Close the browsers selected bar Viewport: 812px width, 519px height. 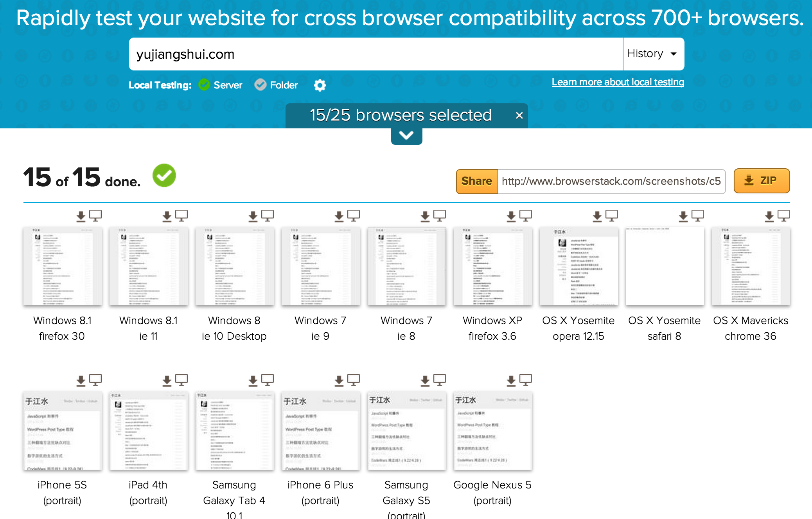pyautogui.click(x=519, y=115)
